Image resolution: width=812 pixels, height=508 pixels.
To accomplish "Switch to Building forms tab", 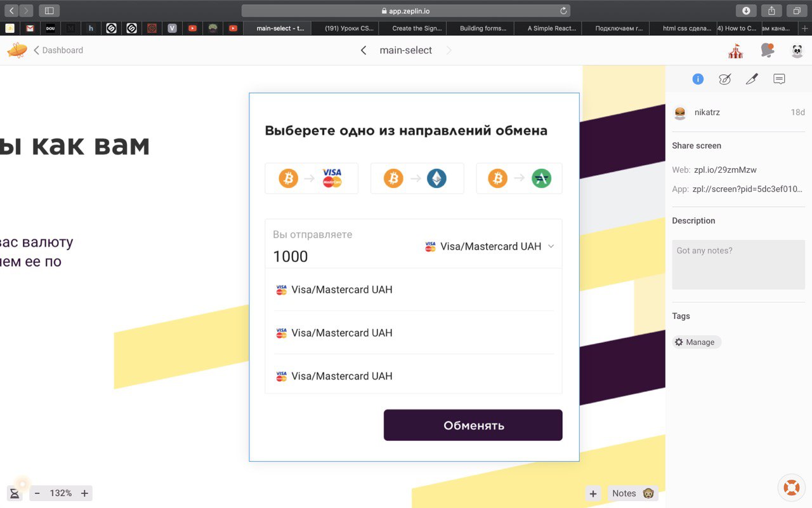I will pos(480,28).
